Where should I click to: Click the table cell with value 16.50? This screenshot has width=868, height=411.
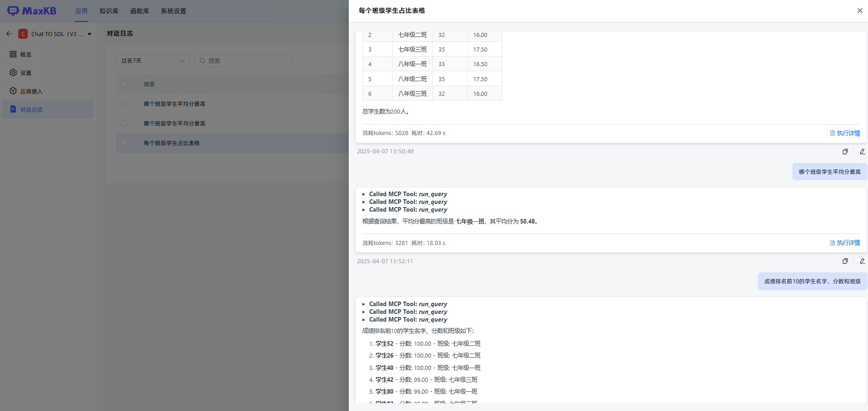(485, 64)
